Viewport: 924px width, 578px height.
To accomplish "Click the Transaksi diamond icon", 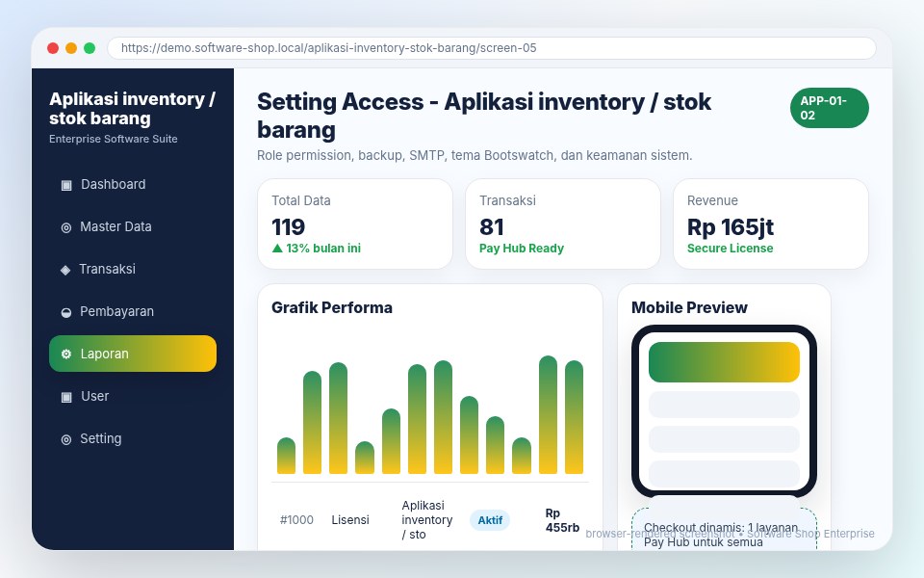I will [65, 270].
